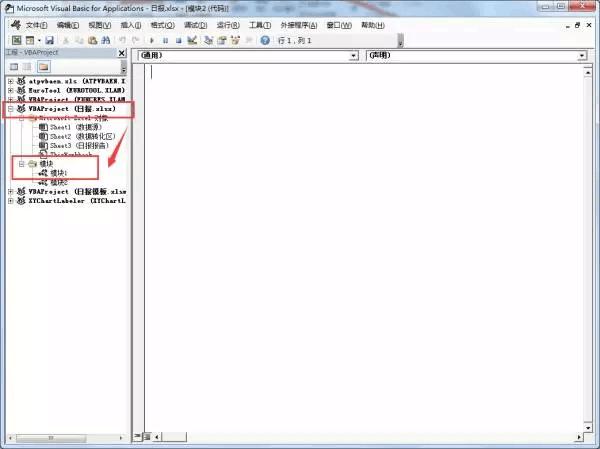Image resolution: width=600 pixels, height=449 pixels.
Task: Open the 编辑(E) menu
Action: coord(68,25)
